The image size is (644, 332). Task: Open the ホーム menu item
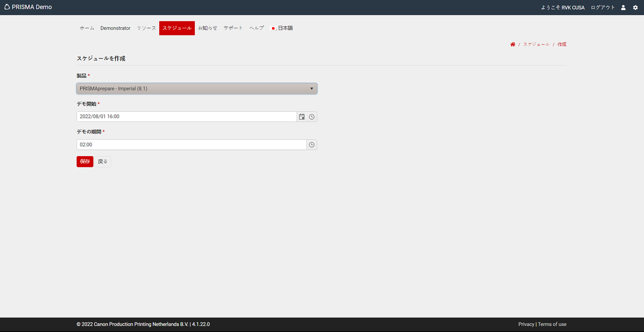pos(87,28)
